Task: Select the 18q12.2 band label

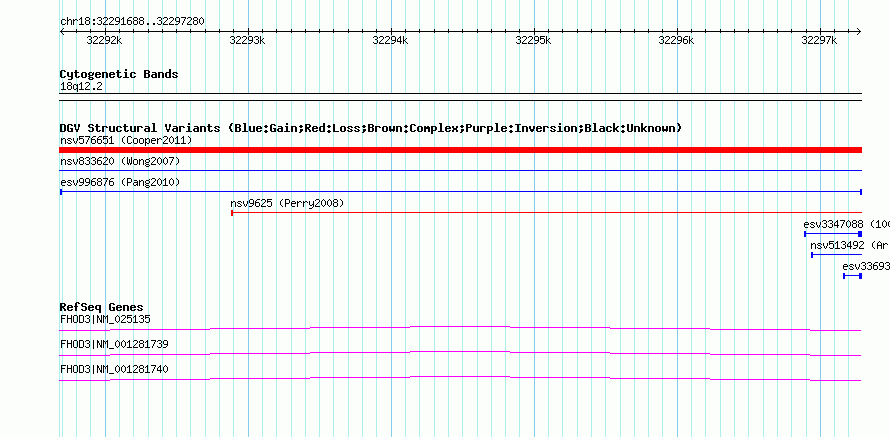Action: pos(82,87)
